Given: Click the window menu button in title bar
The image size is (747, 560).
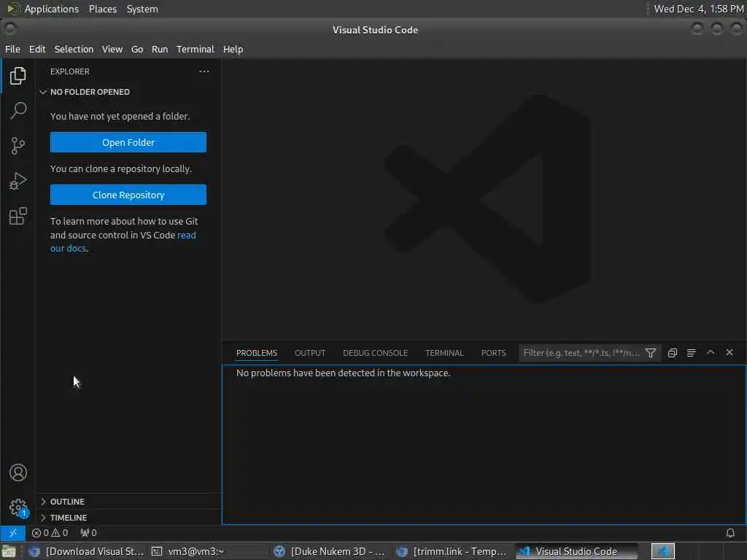Looking at the screenshot, I should [x=9, y=29].
